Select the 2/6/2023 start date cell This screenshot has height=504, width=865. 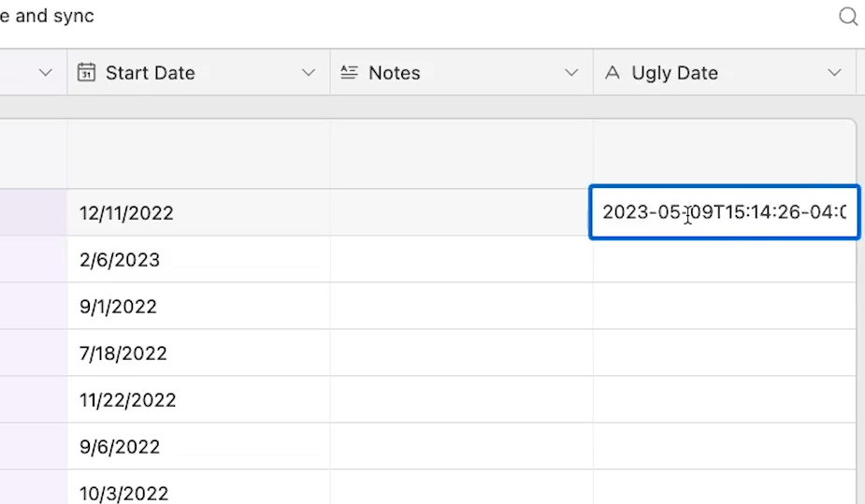(x=198, y=259)
